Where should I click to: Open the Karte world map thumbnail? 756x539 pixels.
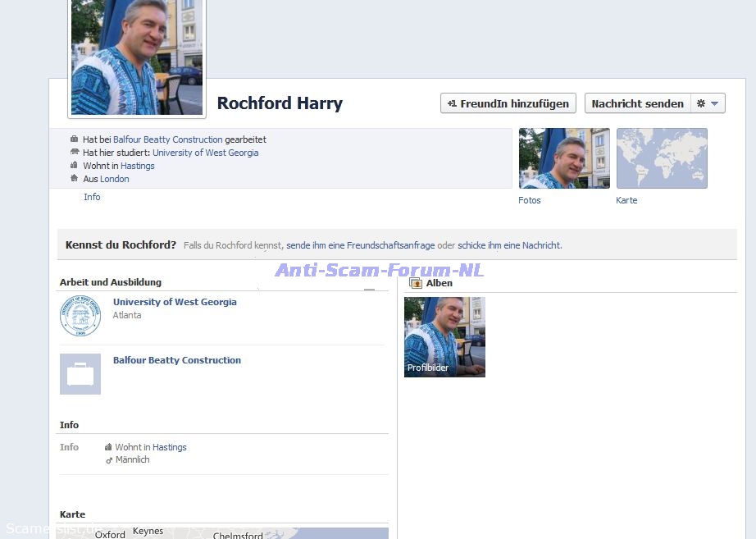[x=662, y=158]
